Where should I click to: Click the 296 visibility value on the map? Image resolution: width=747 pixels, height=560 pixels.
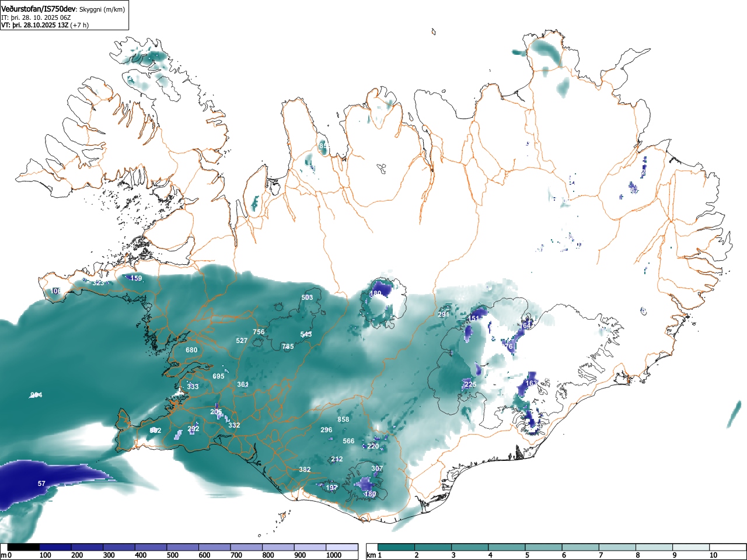click(x=326, y=430)
